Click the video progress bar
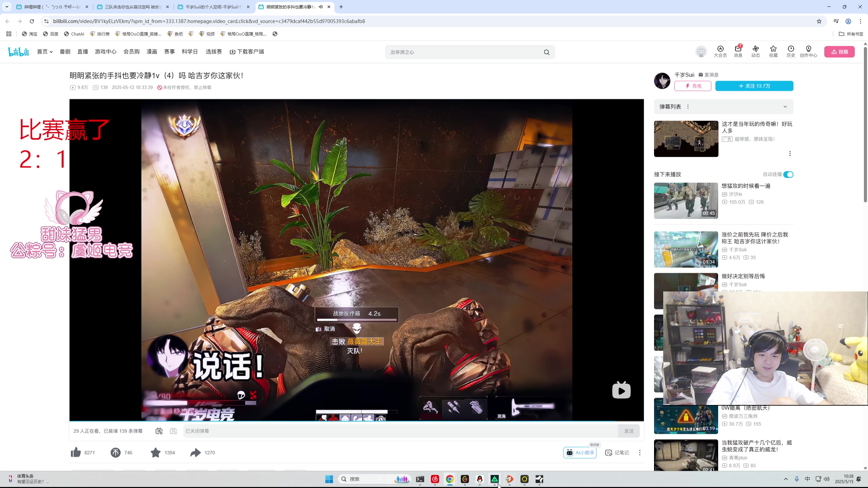Screen dimensions: 868x488 pos(357,421)
